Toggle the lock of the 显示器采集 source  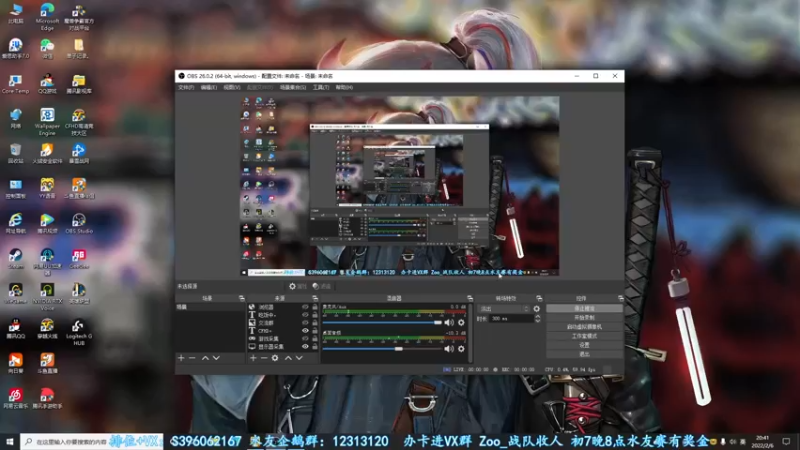tap(315, 346)
